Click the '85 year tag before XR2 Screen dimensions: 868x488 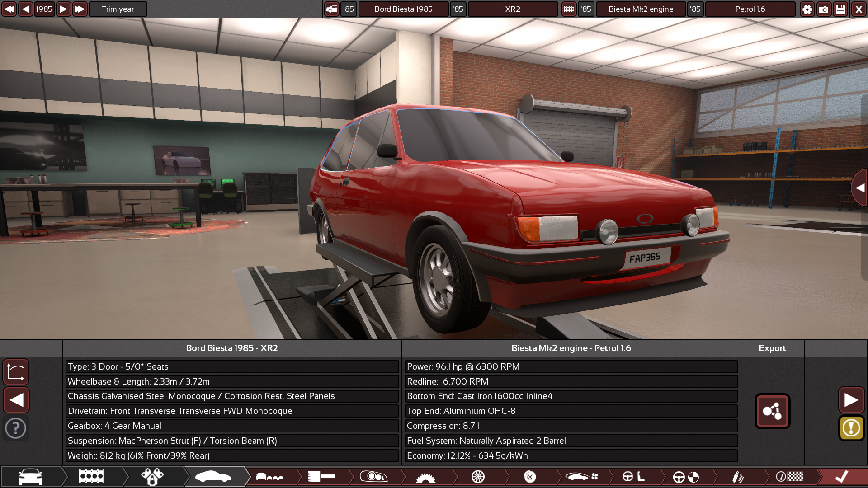[x=458, y=9]
